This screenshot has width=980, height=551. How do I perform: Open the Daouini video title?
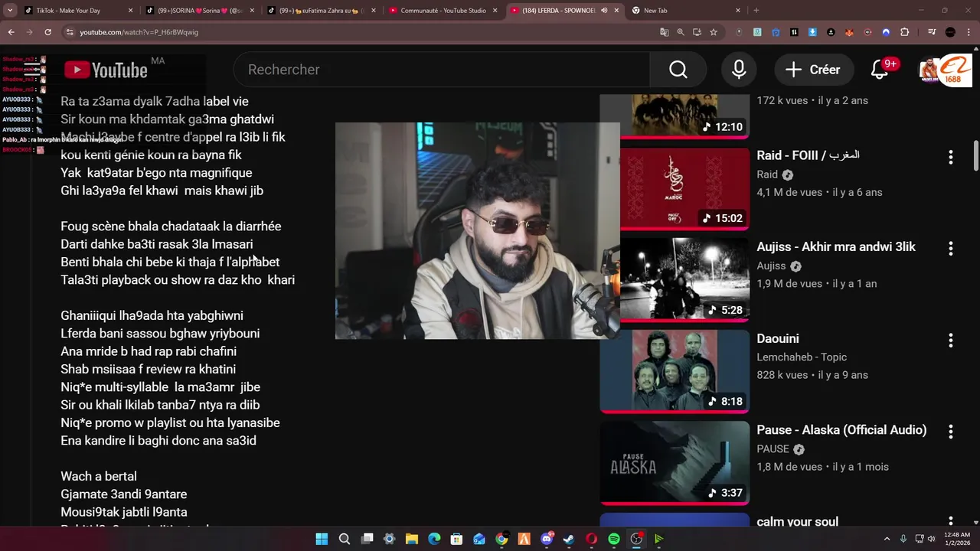coord(778,338)
